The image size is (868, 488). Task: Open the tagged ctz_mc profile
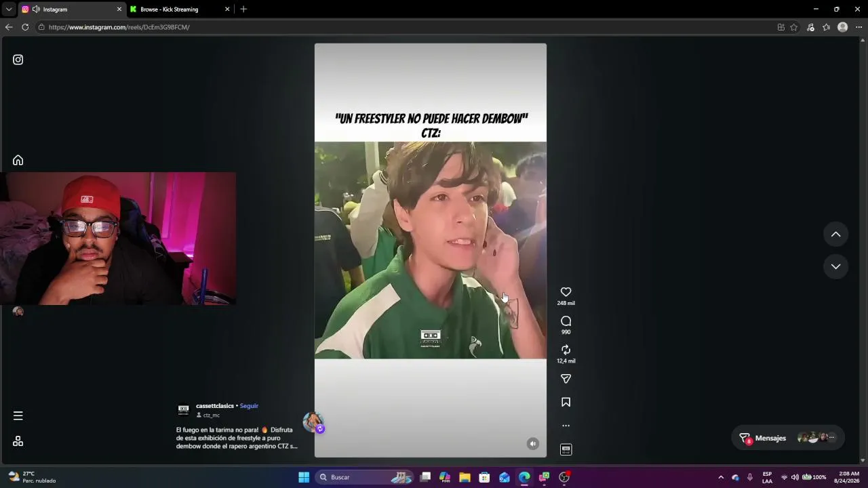212,415
